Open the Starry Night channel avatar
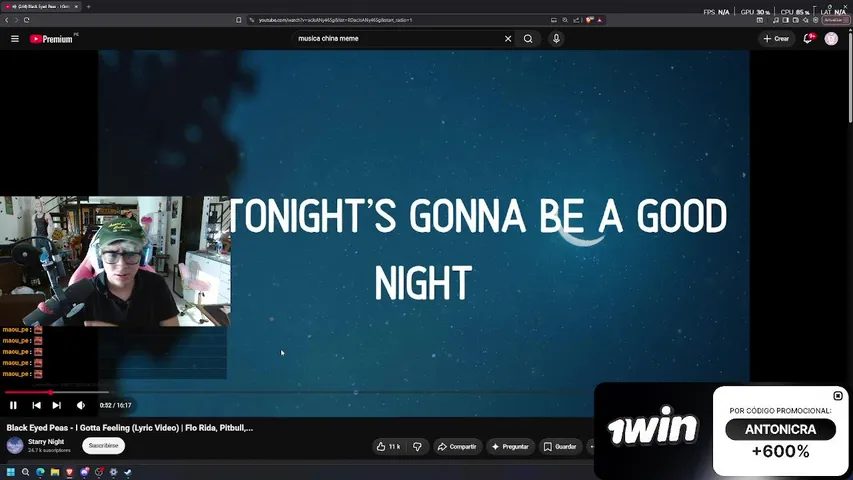853x480 pixels. pos(15,446)
